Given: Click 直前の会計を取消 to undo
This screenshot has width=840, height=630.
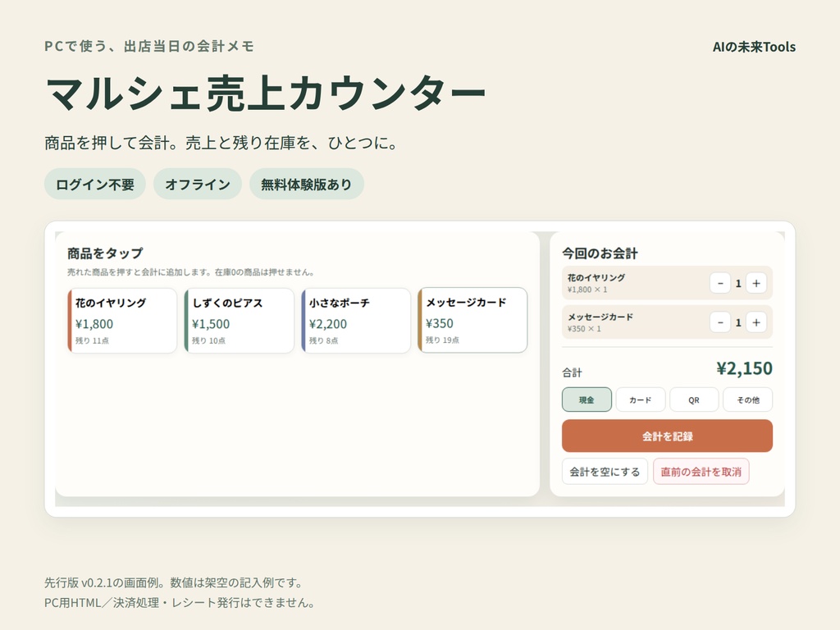Looking at the screenshot, I should [x=701, y=472].
